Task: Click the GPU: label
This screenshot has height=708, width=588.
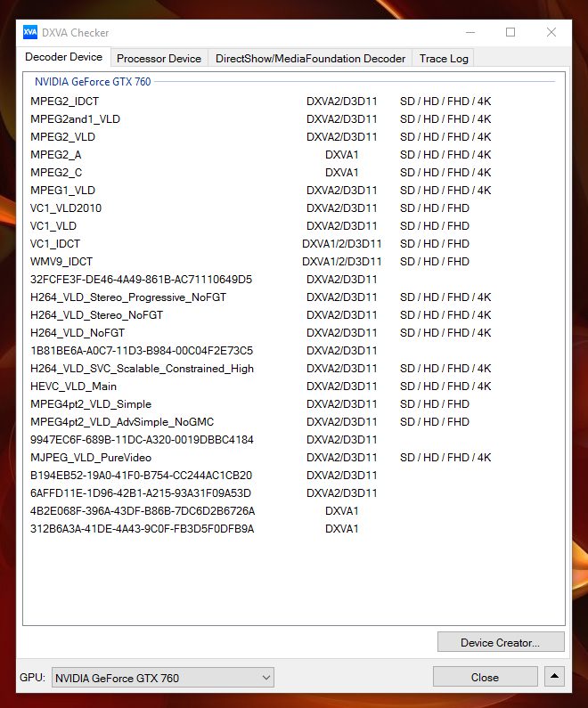Action: click(x=32, y=678)
